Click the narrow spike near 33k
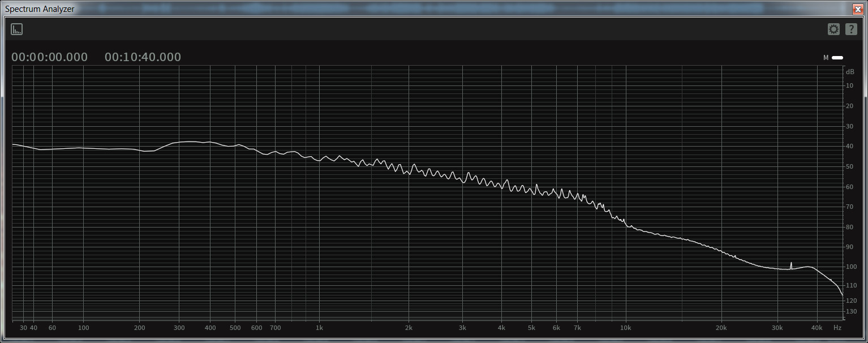The height and width of the screenshot is (343, 868). coord(791,265)
